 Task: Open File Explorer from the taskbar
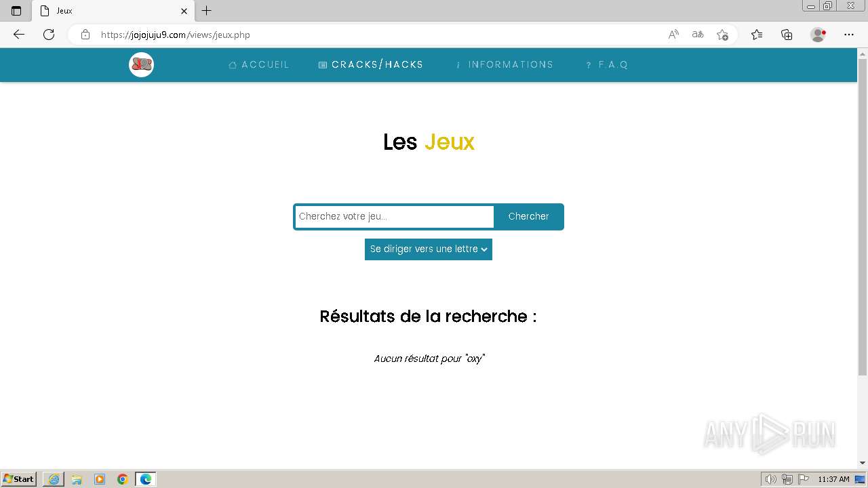(77, 479)
